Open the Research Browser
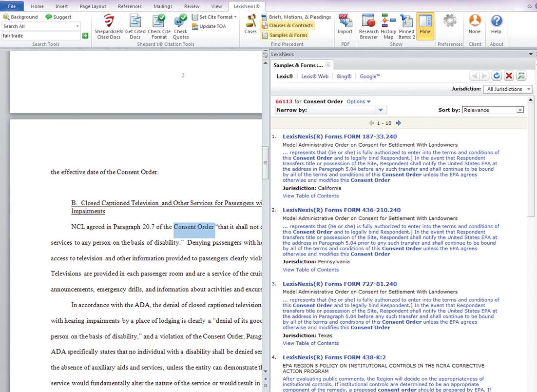This screenshot has width=537, height=392. (x=368, y=27)
